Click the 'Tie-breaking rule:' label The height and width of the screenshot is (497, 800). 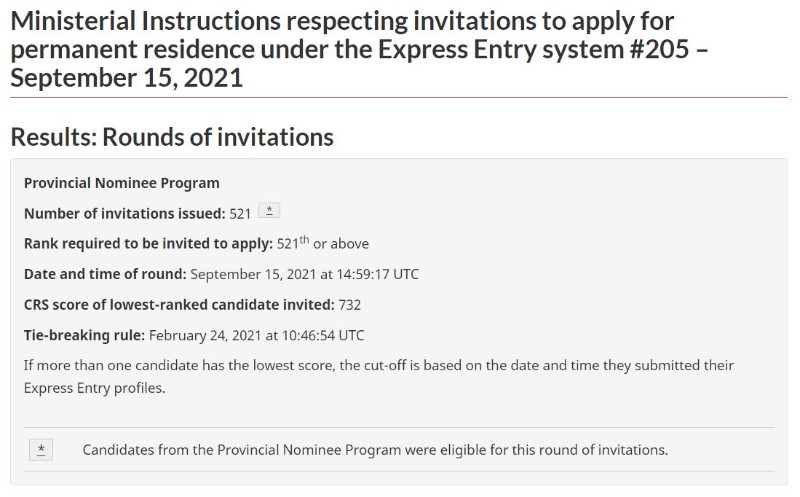click(x=84, y=336)
